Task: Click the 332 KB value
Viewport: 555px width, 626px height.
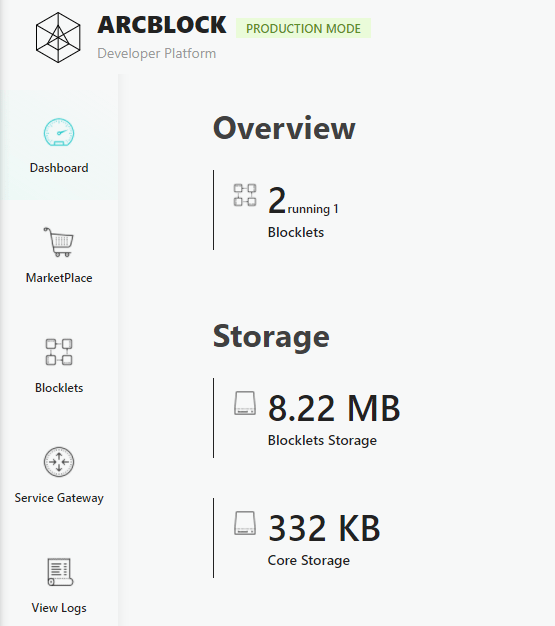Action: (324, 528)
